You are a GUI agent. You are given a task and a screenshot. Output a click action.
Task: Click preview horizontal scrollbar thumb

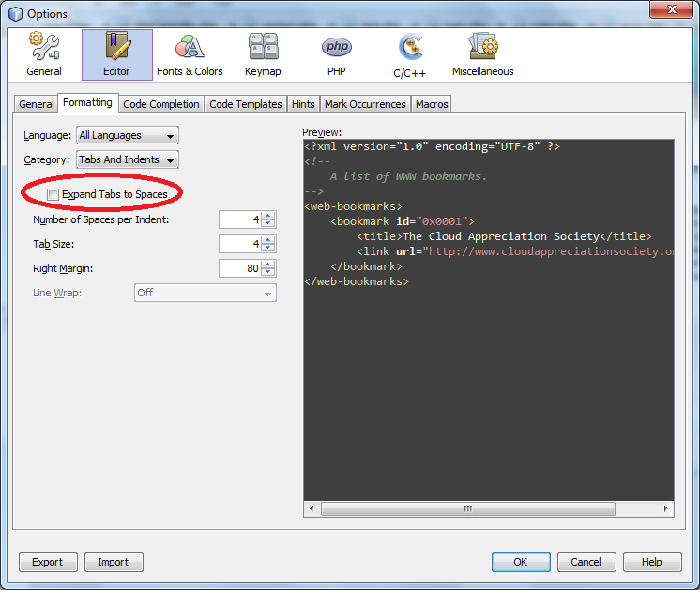click(468, 508)
